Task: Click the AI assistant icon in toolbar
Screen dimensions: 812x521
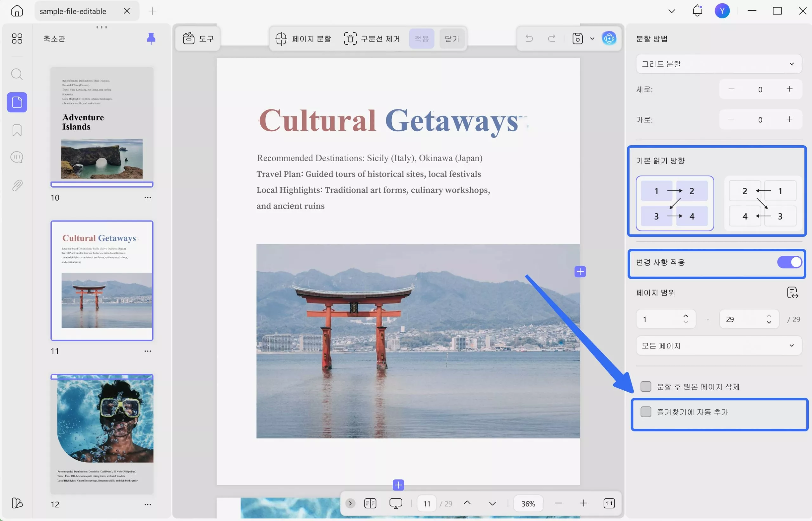Action: [x=609, y=38]
